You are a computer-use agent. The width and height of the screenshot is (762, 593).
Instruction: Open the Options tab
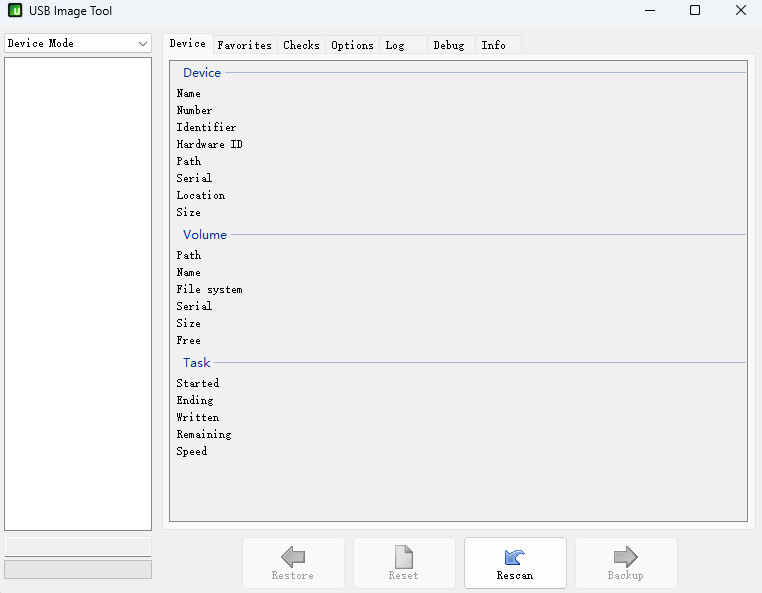(x=352, y=45)
